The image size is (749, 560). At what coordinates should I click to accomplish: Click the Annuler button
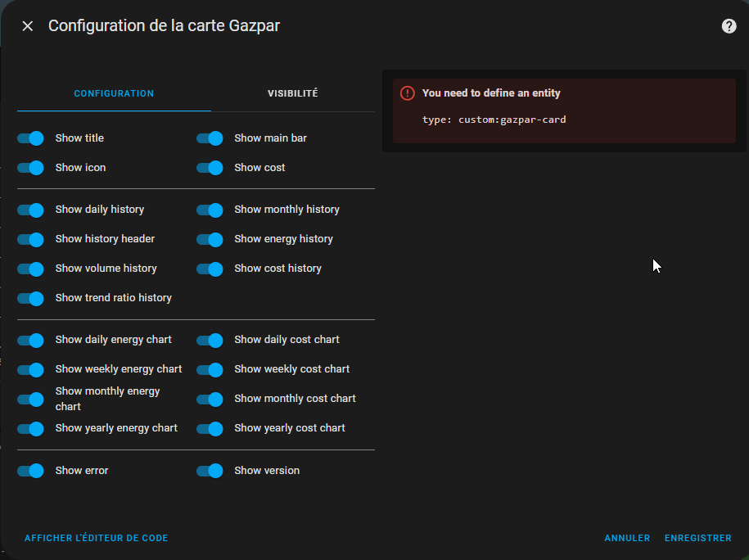click(627, 538)
